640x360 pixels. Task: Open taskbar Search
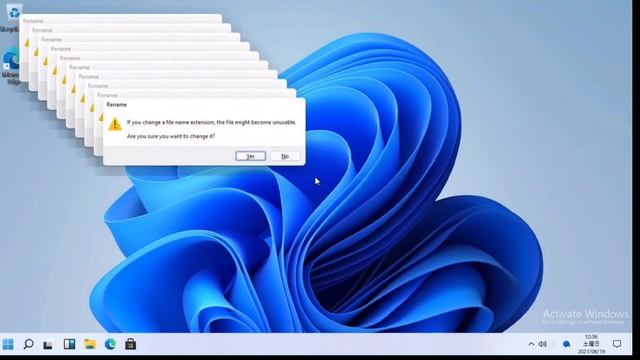28,344
